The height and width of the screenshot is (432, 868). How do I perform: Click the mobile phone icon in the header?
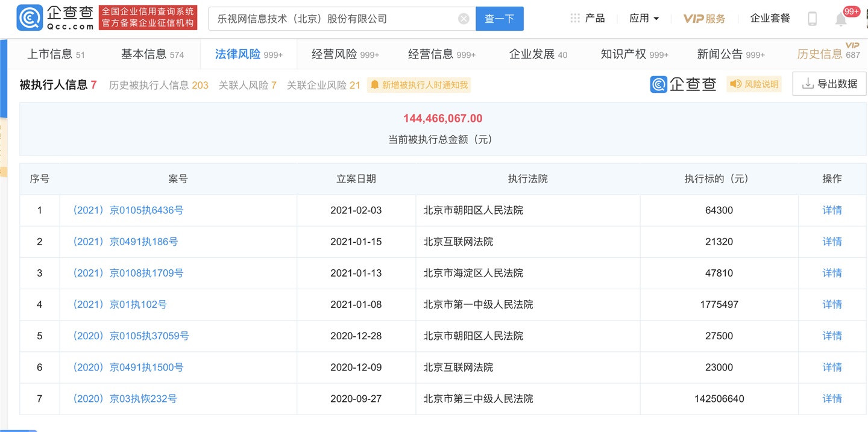[x=812, y=18]
